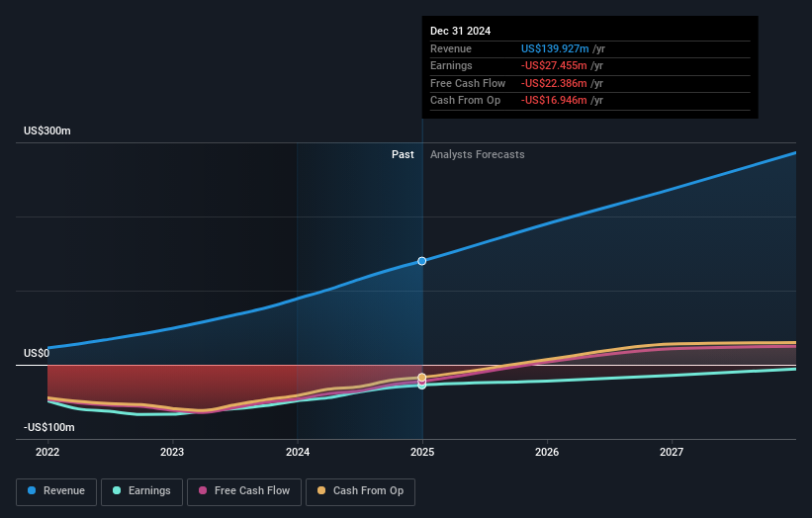Click the Dec 31 2024 tooltip date
The width and height of the screenshot is (812, 518).
tap(460, 31)
